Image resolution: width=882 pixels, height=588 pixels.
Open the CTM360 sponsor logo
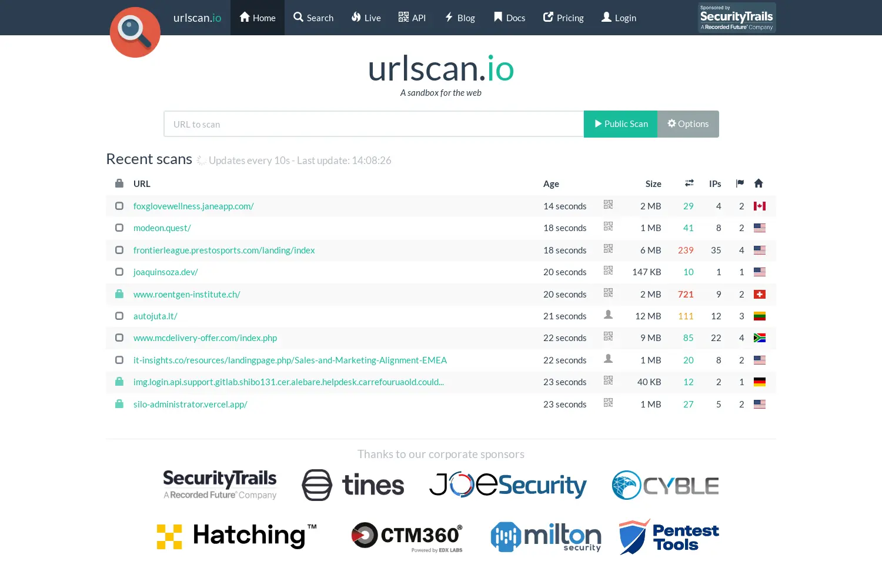click(407, 537)
